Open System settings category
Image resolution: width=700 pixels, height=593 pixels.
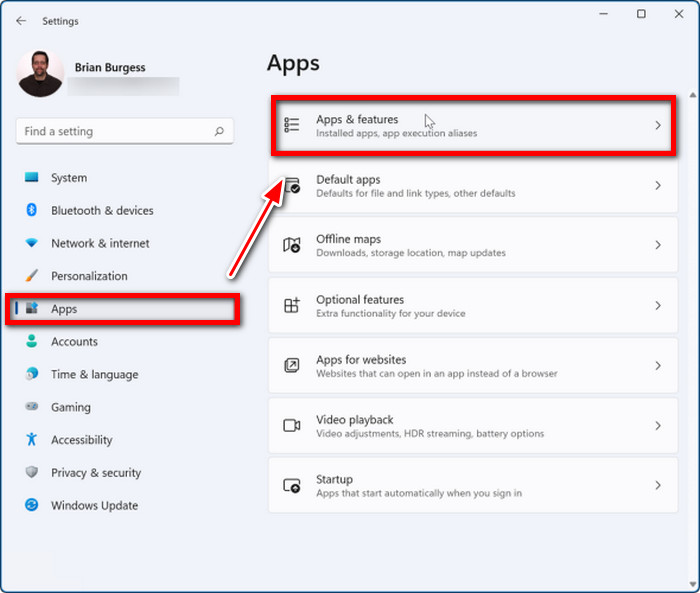69,178
